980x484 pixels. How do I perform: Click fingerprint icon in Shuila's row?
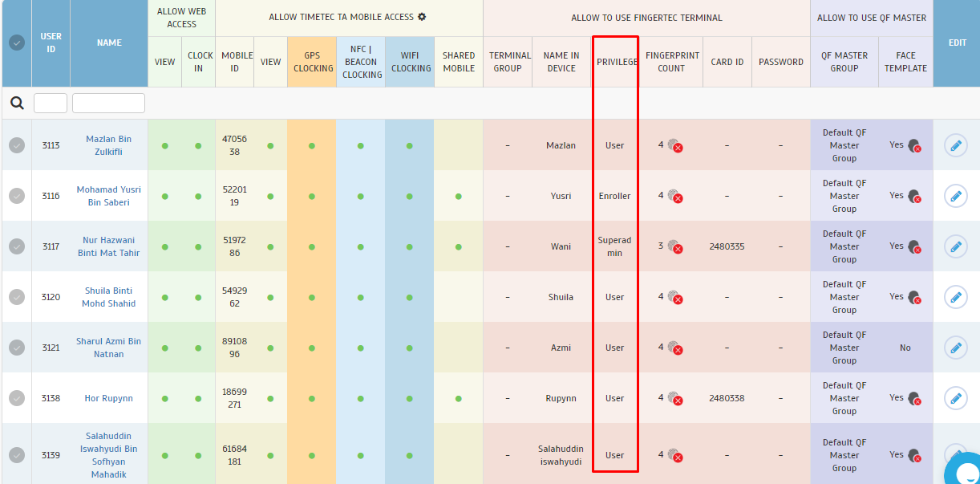[674, 297]
